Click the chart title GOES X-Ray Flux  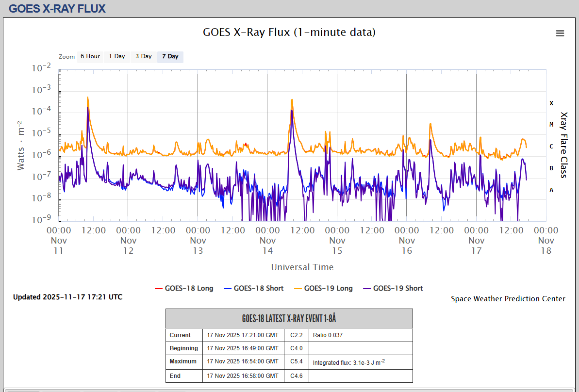[x=289, y=32]
